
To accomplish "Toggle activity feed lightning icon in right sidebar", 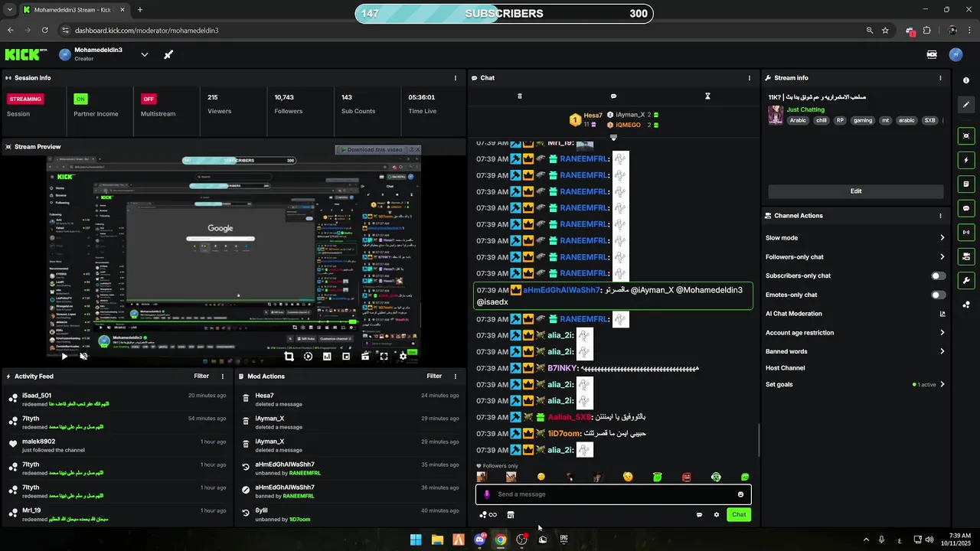I will [966, 160].
